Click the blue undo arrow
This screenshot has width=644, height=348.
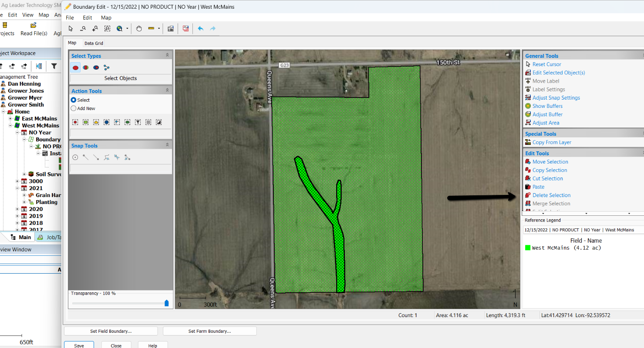(x=200, y=29)
